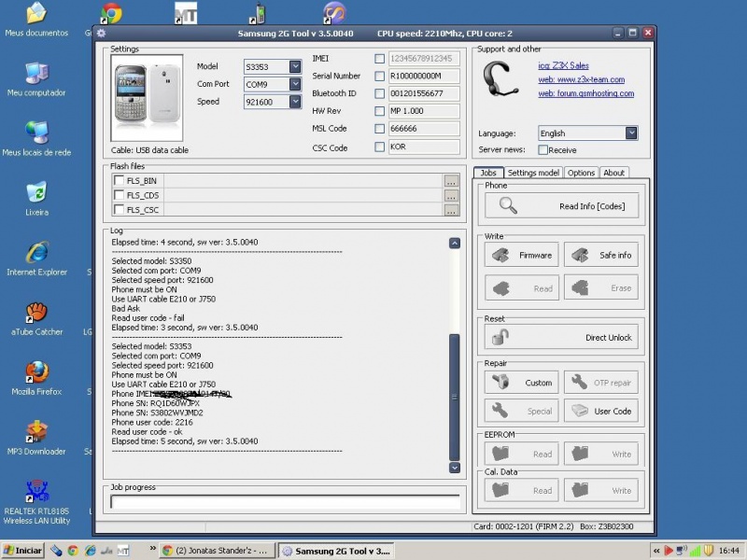Click the OTP repair wrench button
Image resolution: width=747 pixels, height=560 pixels.
[x=601, y=383]
